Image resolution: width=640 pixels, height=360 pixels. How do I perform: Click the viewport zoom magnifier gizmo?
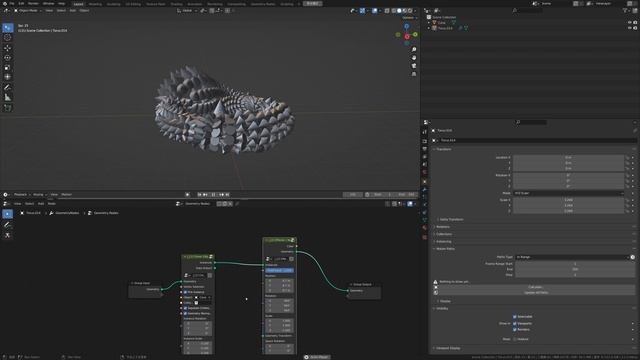pos(413,49)
